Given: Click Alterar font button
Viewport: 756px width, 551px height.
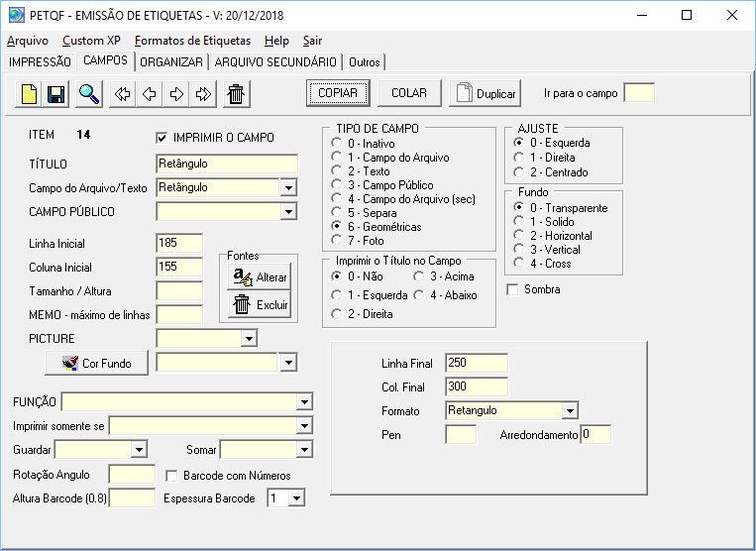Looking at the screenshot, I should tap(260, 276).
